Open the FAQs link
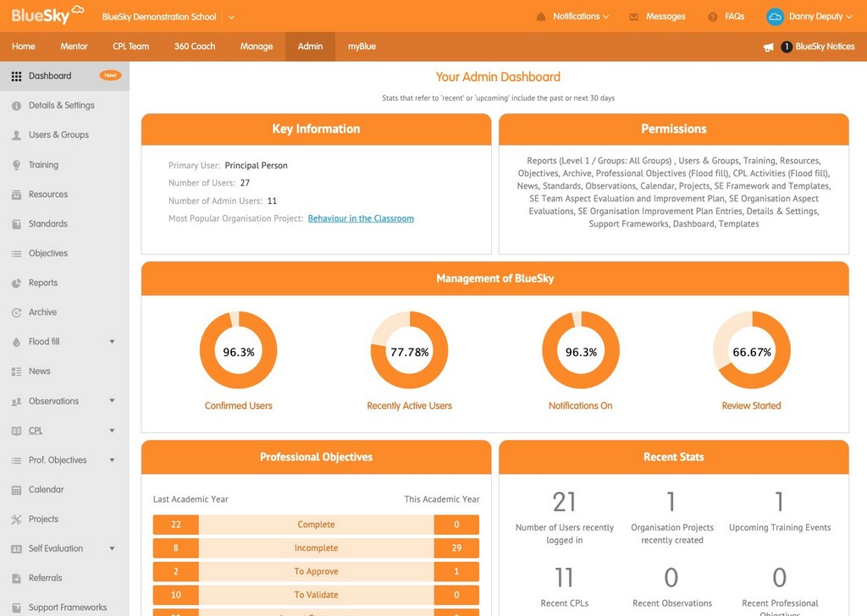 (x=734, y=17)
